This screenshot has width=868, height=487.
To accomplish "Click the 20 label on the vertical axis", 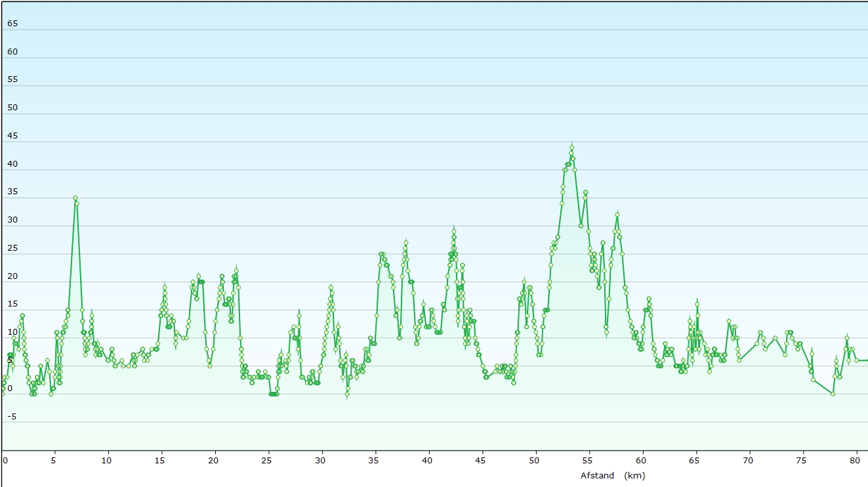I will click(12, 277).
